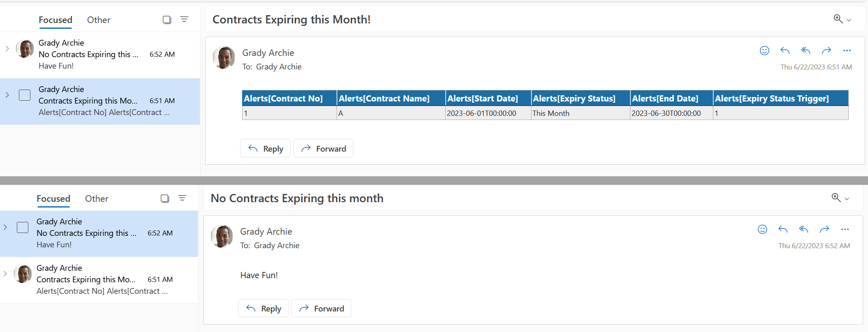Expand conversation chevron for top No Contracts message
This screenshot has height=332, width=868.
(x=7, y=48)
